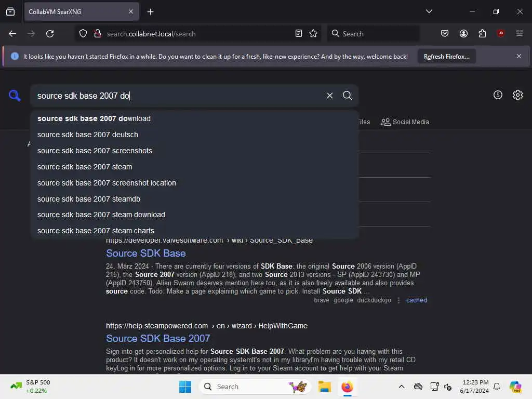The image size is (532, 399).
Task: Open Firefox hamburger application menu
Action: [519, 33]
